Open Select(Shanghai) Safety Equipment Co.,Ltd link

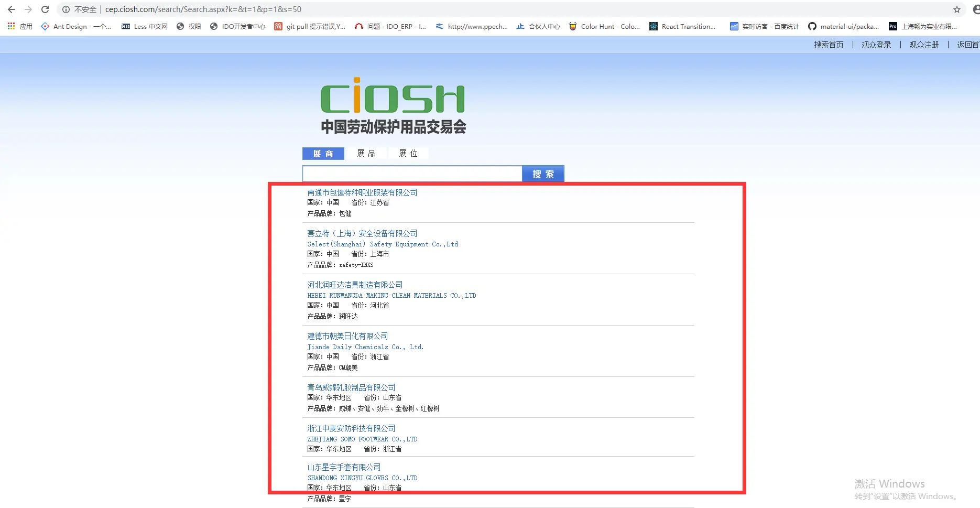[383, 244]
